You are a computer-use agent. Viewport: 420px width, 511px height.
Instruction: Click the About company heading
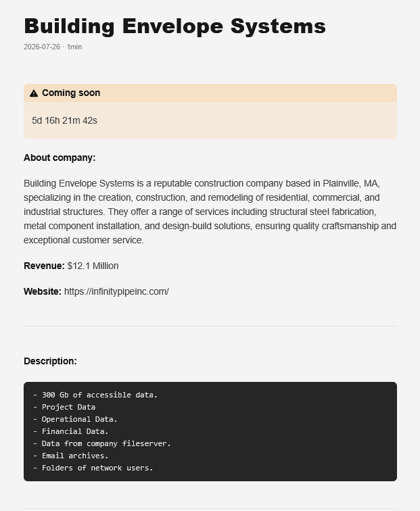point(60,157)
